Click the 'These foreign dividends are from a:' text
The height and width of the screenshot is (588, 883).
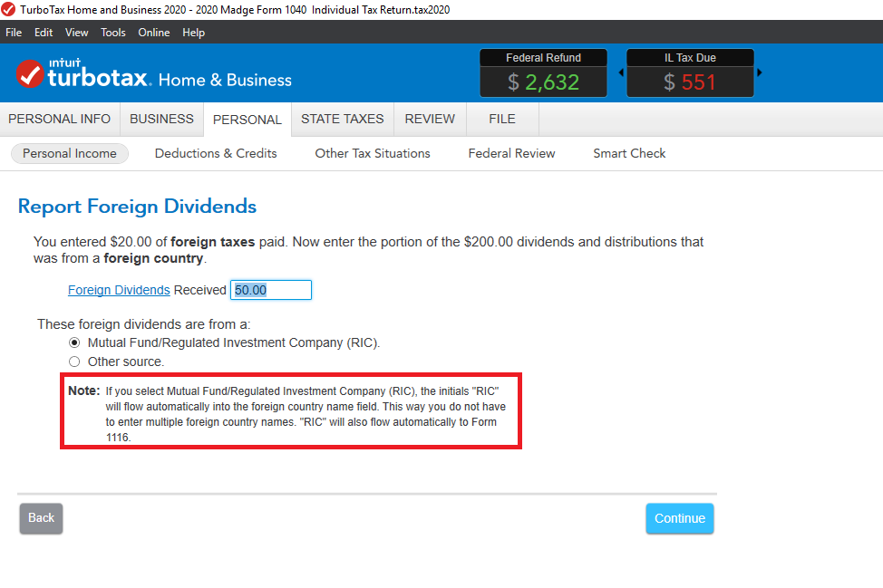tap(143, 324)
